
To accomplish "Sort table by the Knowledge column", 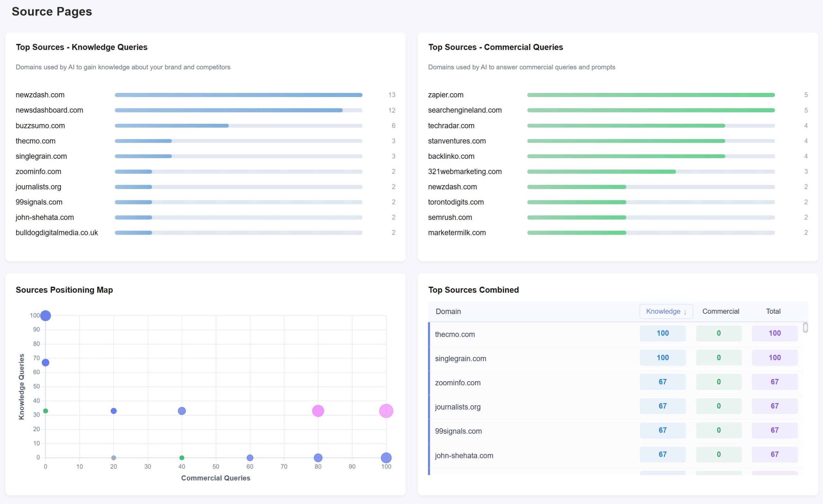I will pos(665,311).
